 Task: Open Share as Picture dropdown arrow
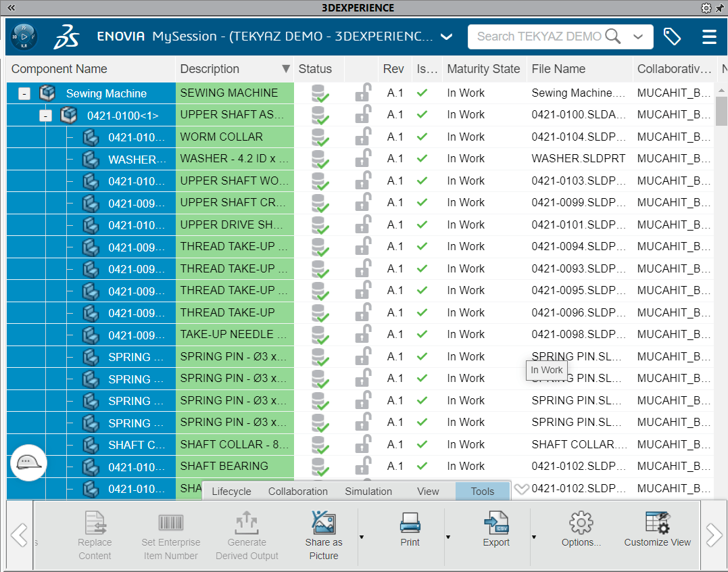click(x=362, y=537)
